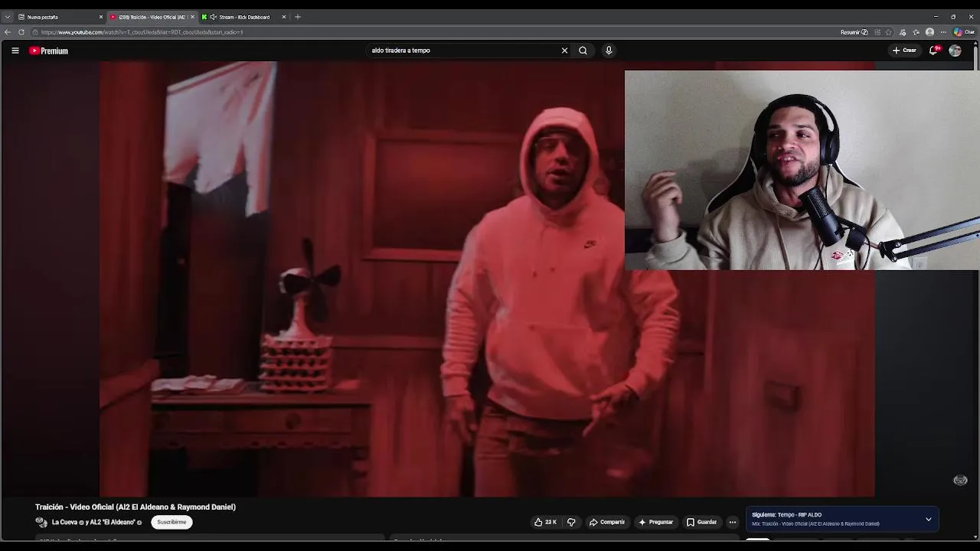
Task: Open the browser profile icon in toolbar
Action: point(929,32)
